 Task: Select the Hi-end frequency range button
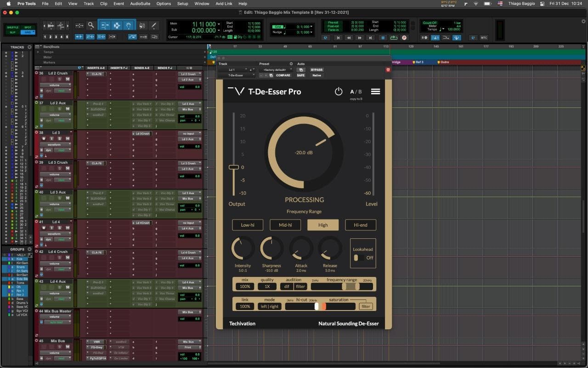pos(361,225)
